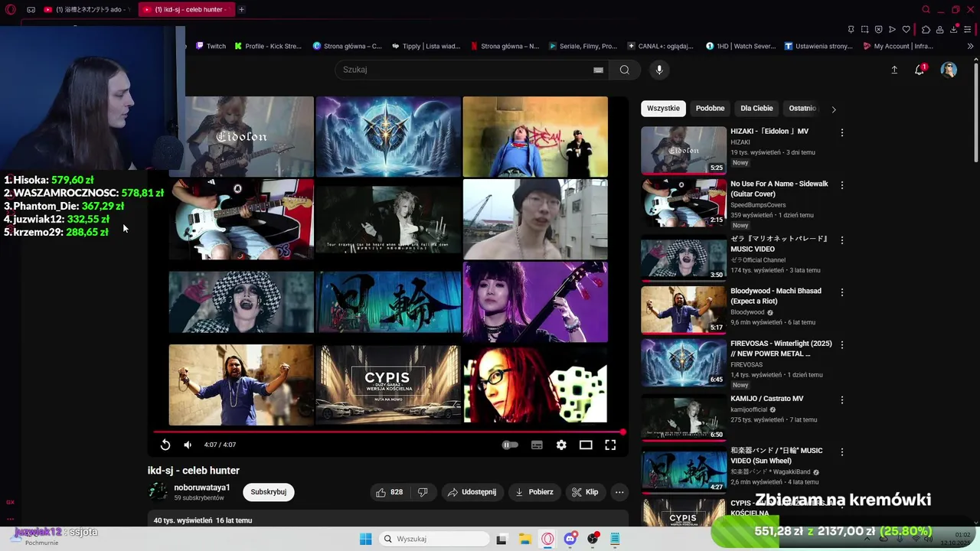
Task: Open browser downloads icon
Action: 954,29
